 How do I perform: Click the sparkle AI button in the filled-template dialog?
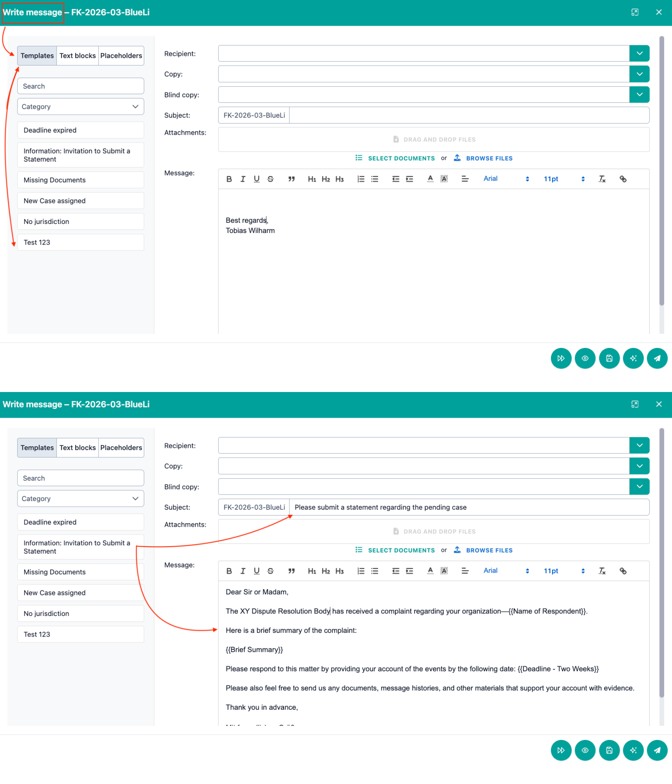coord(633,750)
